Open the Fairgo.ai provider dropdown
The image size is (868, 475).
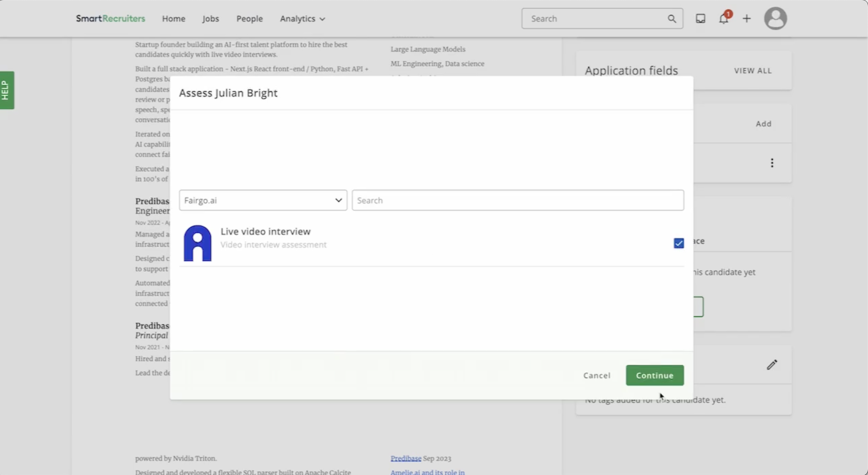pyautogui.click(x=263, y=200)
